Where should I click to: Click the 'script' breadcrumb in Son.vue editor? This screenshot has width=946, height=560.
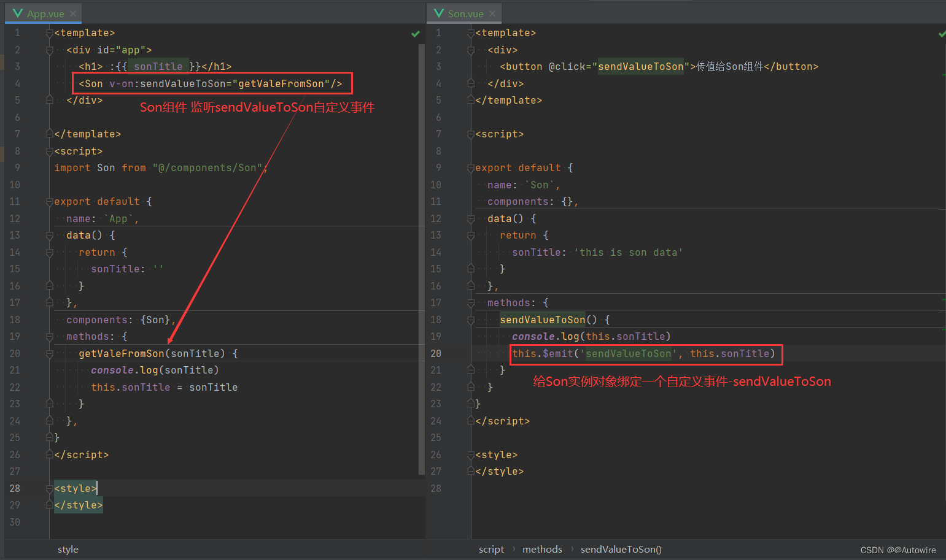pyautogui.click(x=491, y=550)
